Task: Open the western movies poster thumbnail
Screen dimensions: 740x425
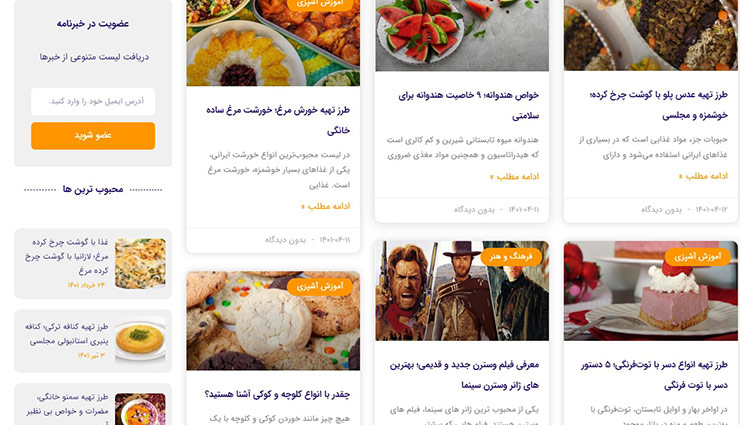Action: coord(462,291)
